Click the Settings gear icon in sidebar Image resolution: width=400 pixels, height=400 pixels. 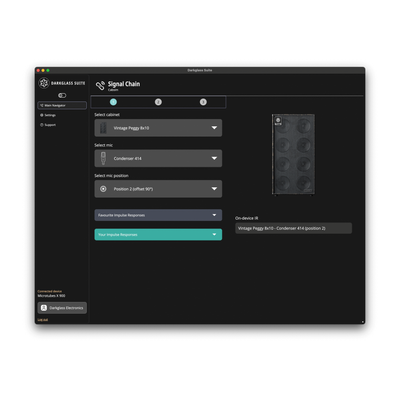point(42,115)
